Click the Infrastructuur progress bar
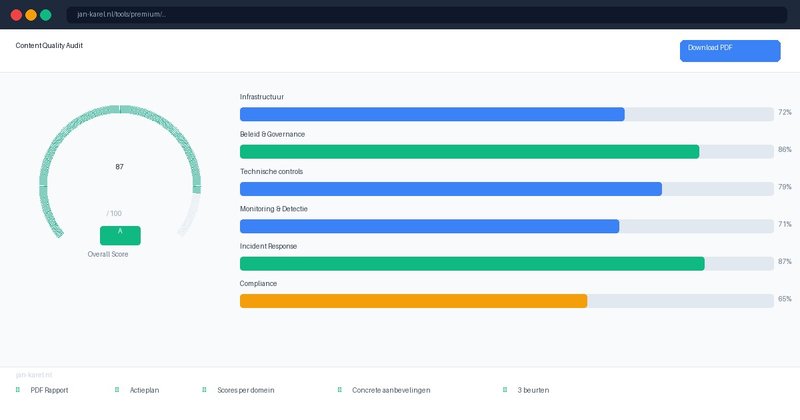 click(x=432, y=114)
